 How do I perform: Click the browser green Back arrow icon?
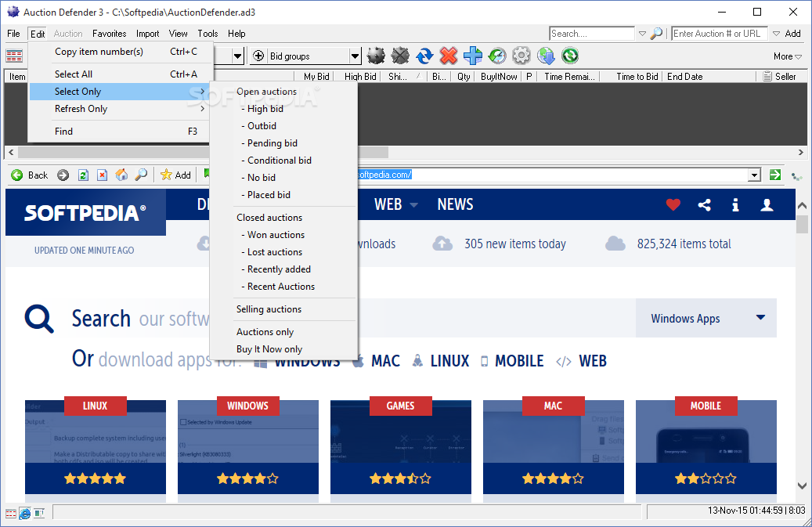(17, 175)
